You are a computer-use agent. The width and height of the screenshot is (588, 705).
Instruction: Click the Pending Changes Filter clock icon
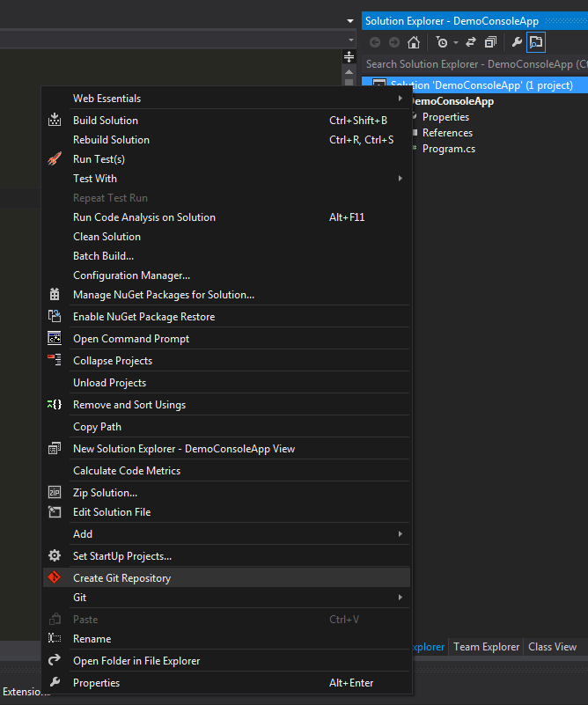coord(441,42)
